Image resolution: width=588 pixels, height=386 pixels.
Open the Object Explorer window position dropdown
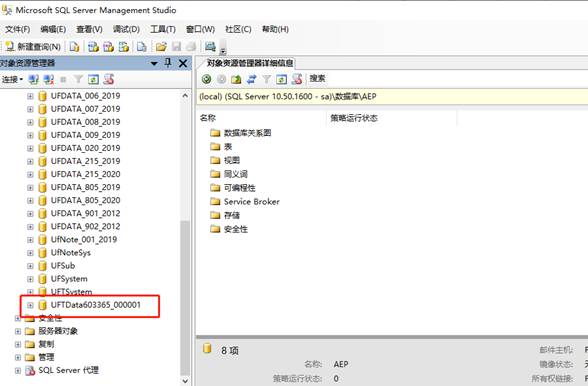coord(154,63)
